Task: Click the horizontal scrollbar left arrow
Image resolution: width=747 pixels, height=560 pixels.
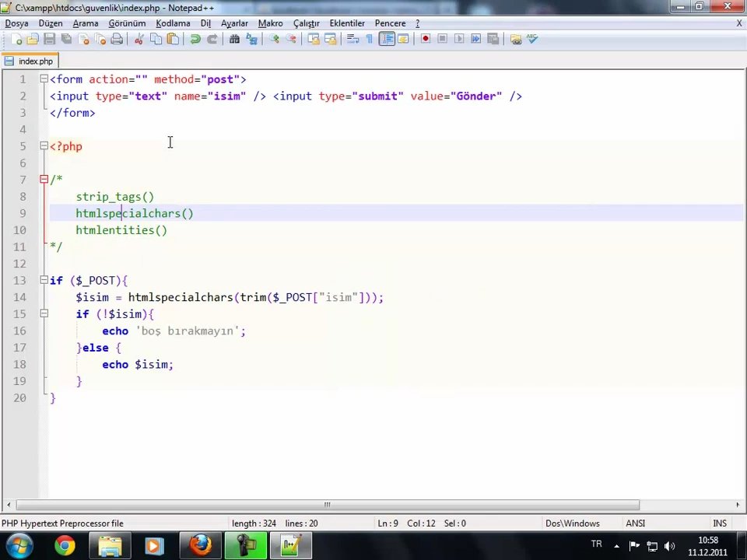Action: pyautogui.click(x=9, y=505)
